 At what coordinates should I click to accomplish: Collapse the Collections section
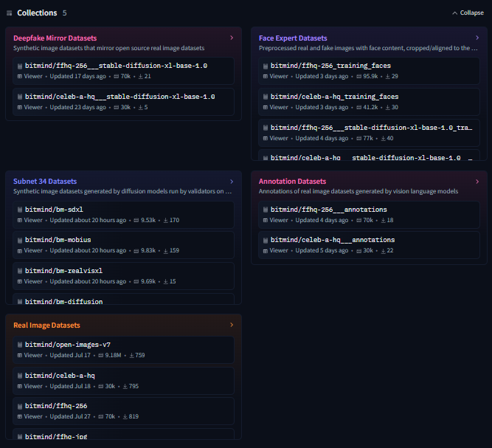[x=468, y=13]
